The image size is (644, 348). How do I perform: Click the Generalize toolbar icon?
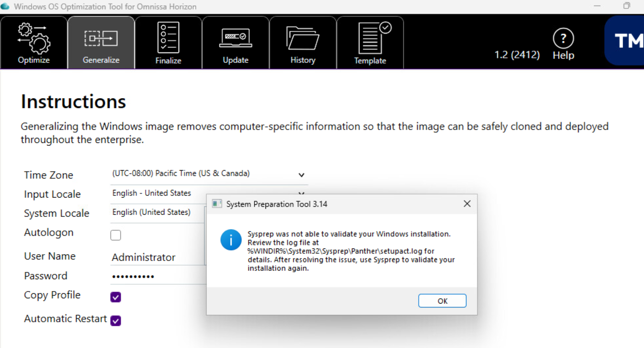click(101, 39)
